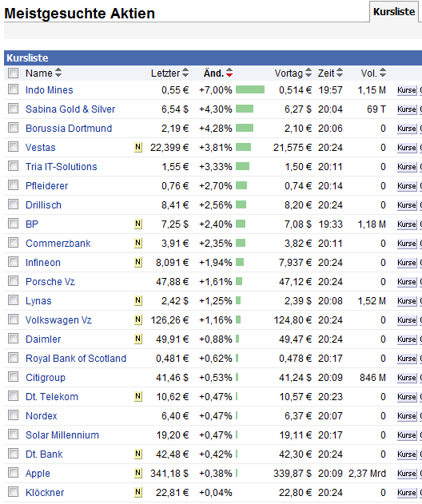Click the Kurse button for Nordex

[x=407, y=416]
